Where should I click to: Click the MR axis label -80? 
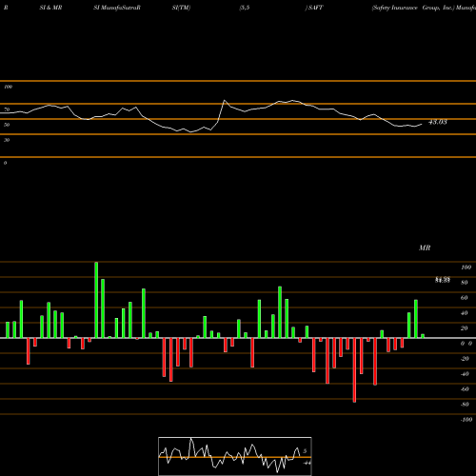point(465,405)
